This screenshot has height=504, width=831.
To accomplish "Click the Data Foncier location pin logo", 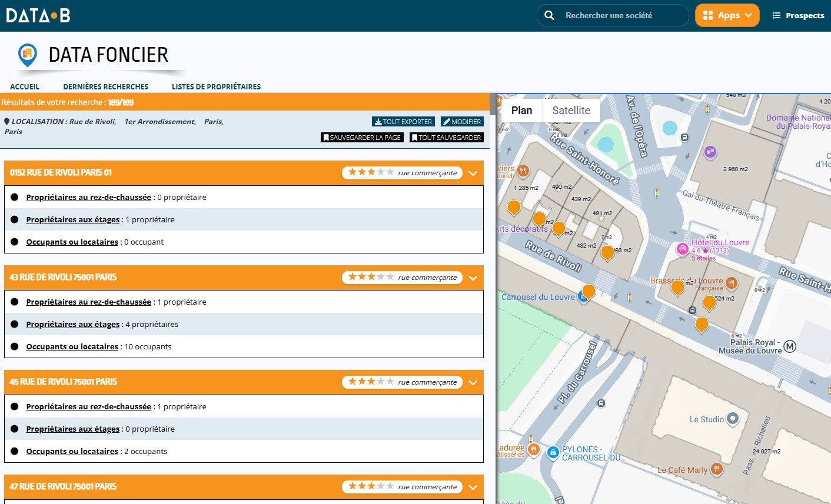I will [28, 55].
